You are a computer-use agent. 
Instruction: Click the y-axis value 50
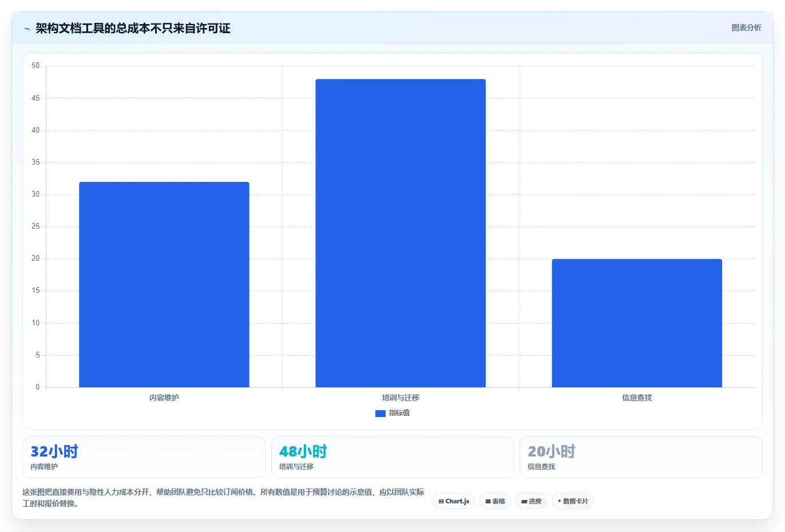35,66
